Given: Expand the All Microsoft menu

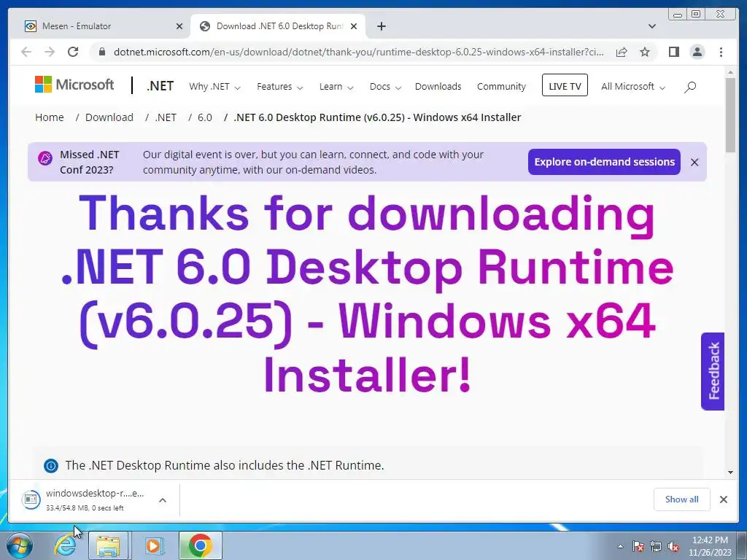Looking at the screenshot, I should 633,87.
